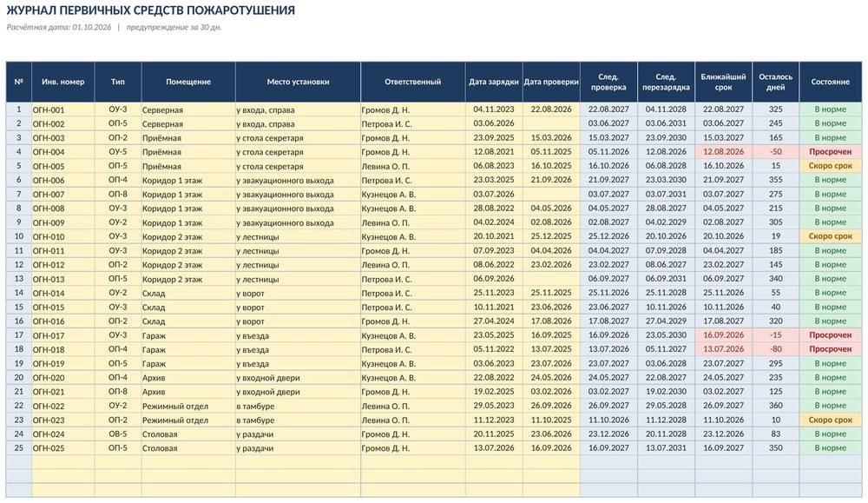Select the Состояние column header
Image resolution: width=868 pixels, height=503 pixels.
(x=831, y=82)
